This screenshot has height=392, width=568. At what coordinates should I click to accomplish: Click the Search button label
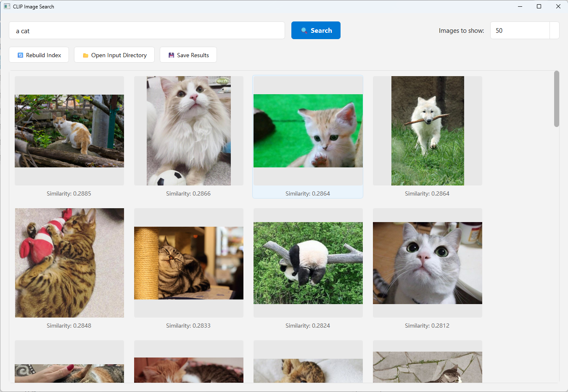click(321, 31)
